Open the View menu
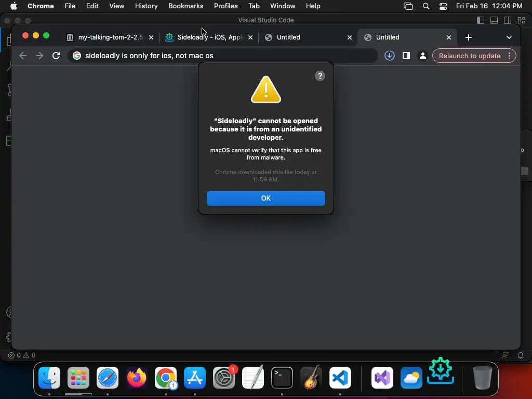This screenshot has width=532, height=399. (x=116, y=6)
